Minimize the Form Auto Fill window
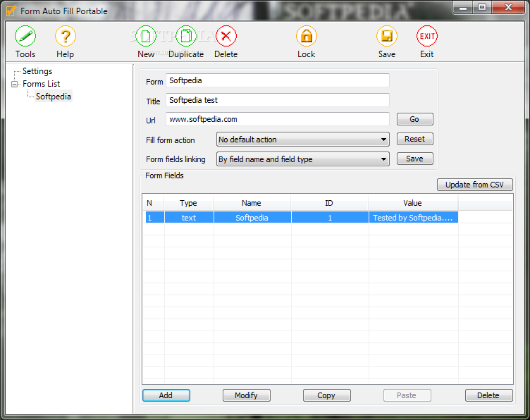530x420 pixels. click(463, 8)
